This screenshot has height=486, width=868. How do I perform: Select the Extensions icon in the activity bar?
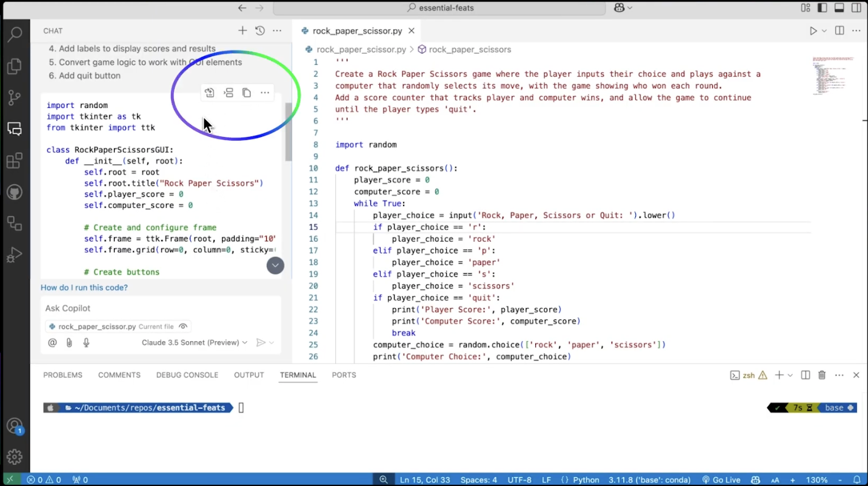pos(15,160)
